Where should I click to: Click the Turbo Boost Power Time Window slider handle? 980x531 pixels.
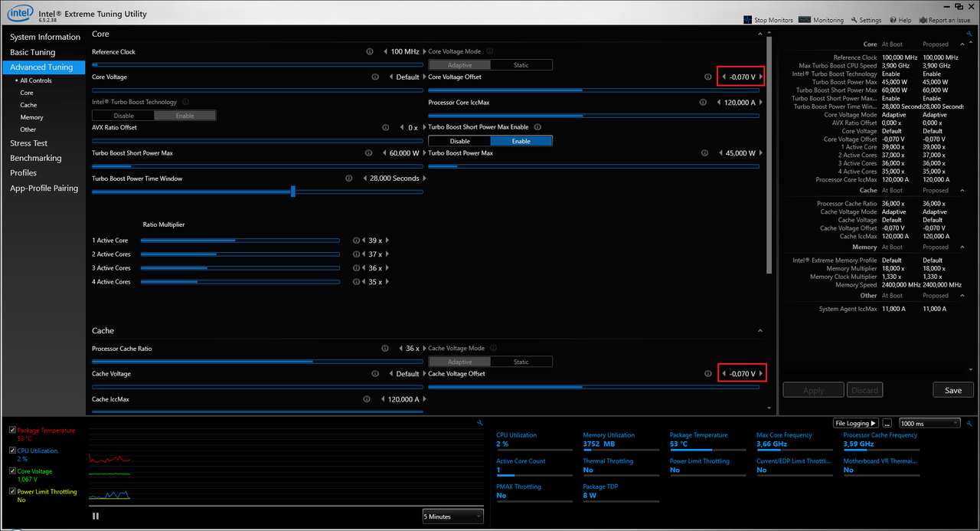[x=293, y=192]
